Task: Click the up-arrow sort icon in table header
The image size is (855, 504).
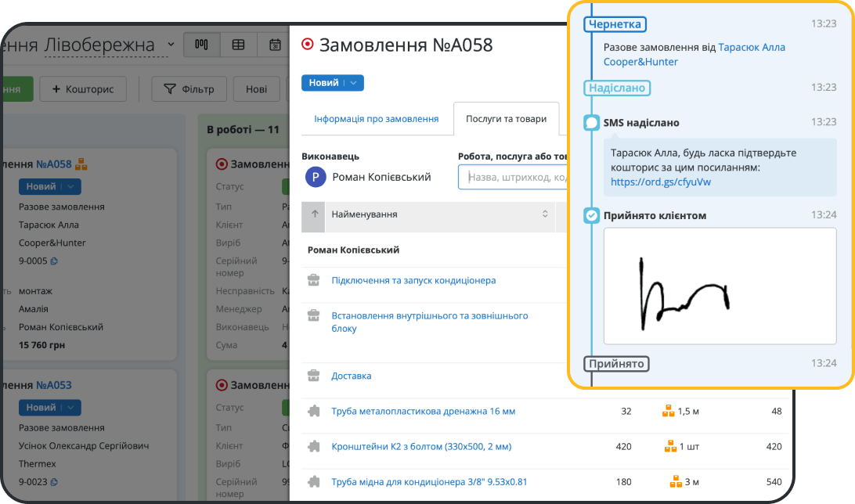Action: (x=312, y=214)
